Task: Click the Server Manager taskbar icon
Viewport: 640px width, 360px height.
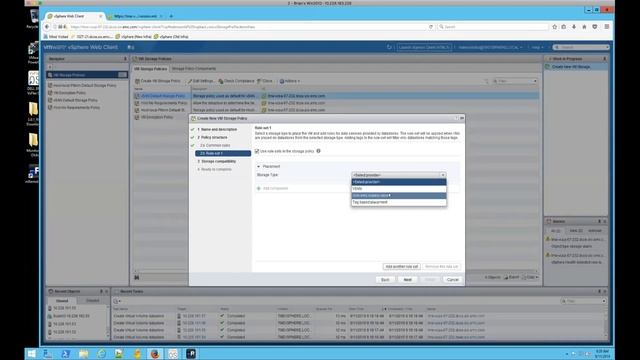Action: 48,354
